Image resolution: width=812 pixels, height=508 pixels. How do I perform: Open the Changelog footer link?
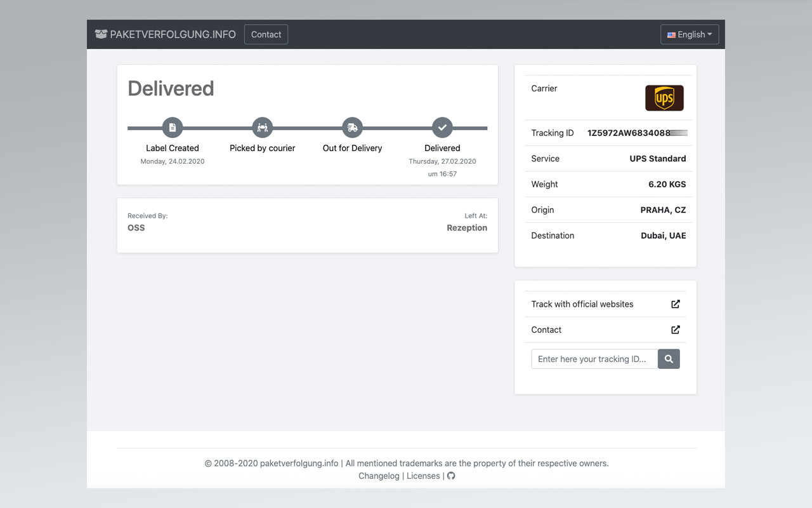(x=379, y=476)
